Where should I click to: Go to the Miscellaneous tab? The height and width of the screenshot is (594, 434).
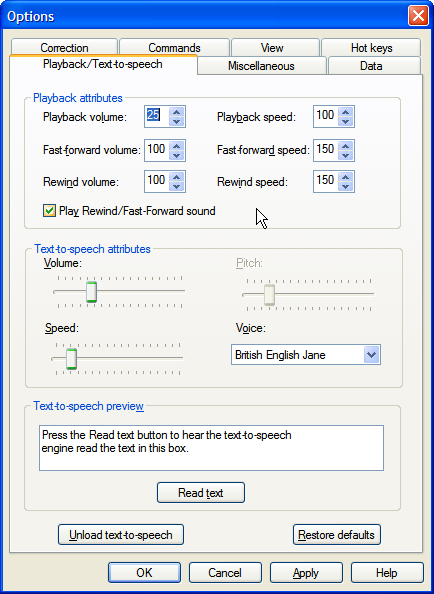[x=261, y=66]
